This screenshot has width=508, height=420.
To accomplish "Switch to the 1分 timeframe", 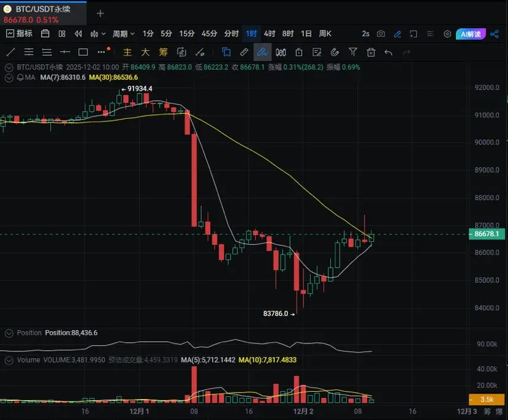I will click(x=148, y=33).
